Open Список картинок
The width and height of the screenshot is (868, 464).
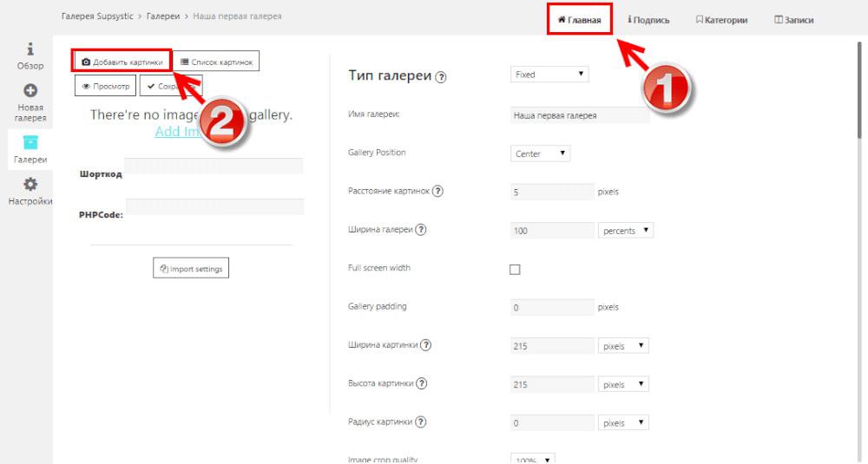(216, 62)
